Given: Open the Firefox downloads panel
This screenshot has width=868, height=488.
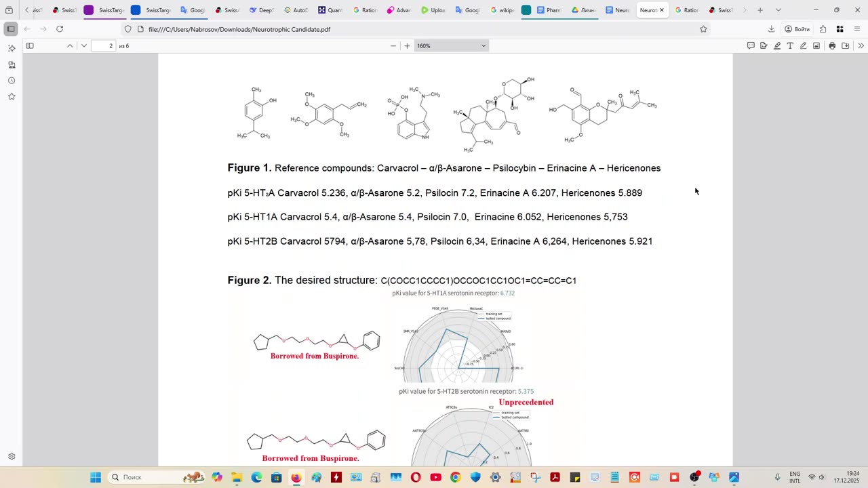Looking at the screenshot, I should pyautogui.click(x=771, y=29).
